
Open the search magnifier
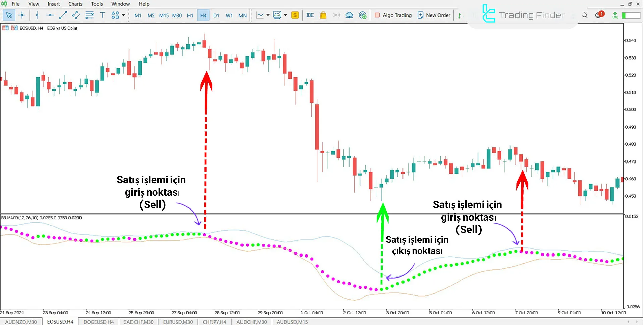tap(584, 15)
